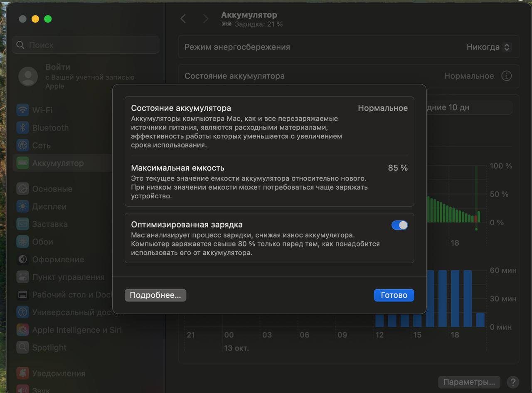The height and width of the screenshot is (393, 532).
Task: Open the Подробнее... button
Action: (155, 295)
